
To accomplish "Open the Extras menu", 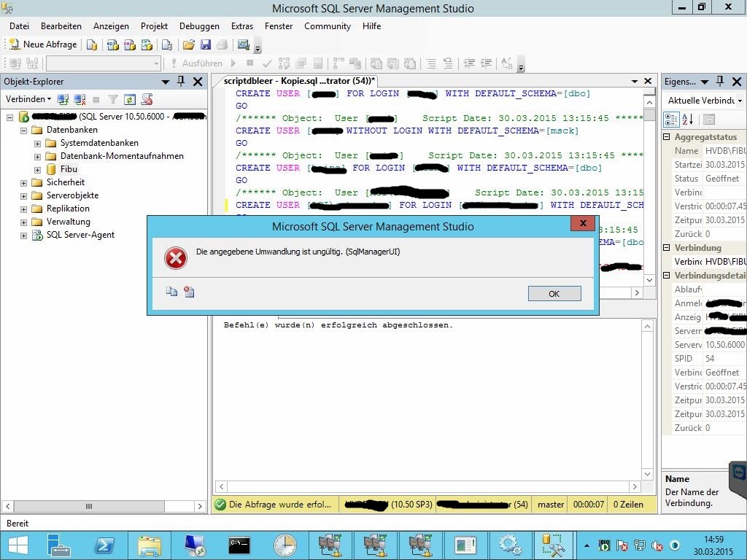I will tap(242, 26).
